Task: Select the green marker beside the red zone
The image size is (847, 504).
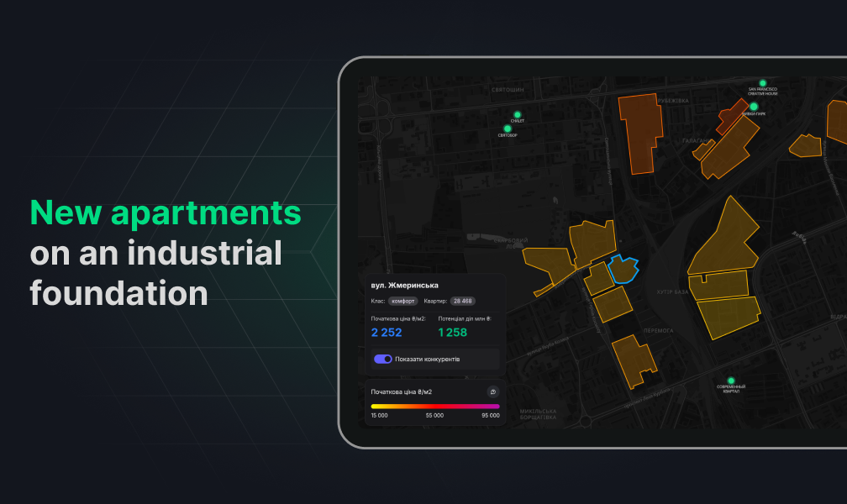Action: [754, 107]
